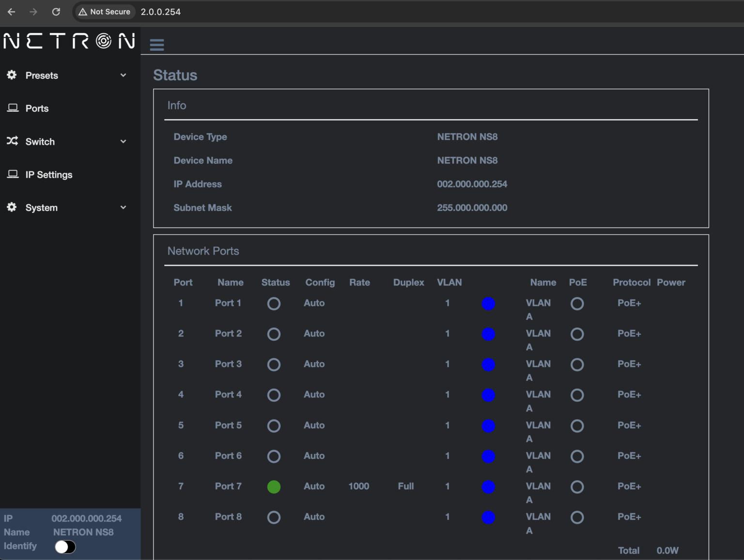The height and width of the screenshot is (560, 744).
Task: Click the browser reload button
Action: [56, 12]
